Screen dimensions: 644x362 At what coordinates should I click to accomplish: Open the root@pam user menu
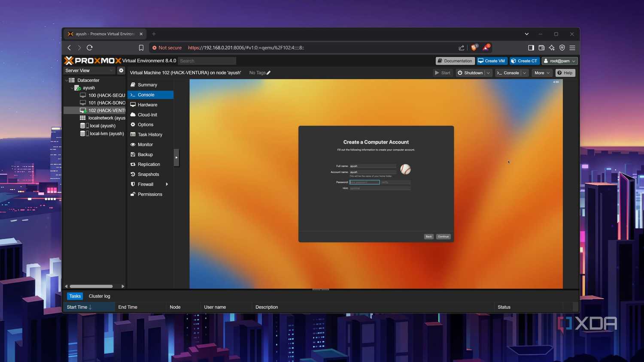click(559, 61)
